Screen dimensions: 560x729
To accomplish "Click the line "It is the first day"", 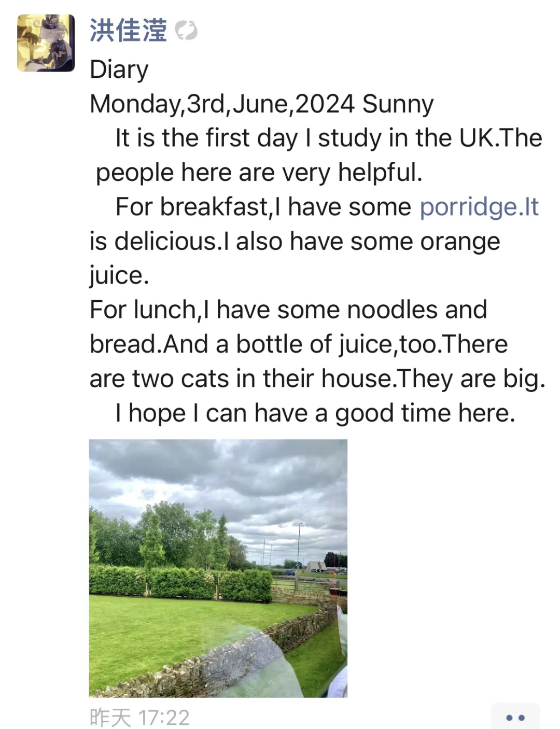I will pos(207,138).
